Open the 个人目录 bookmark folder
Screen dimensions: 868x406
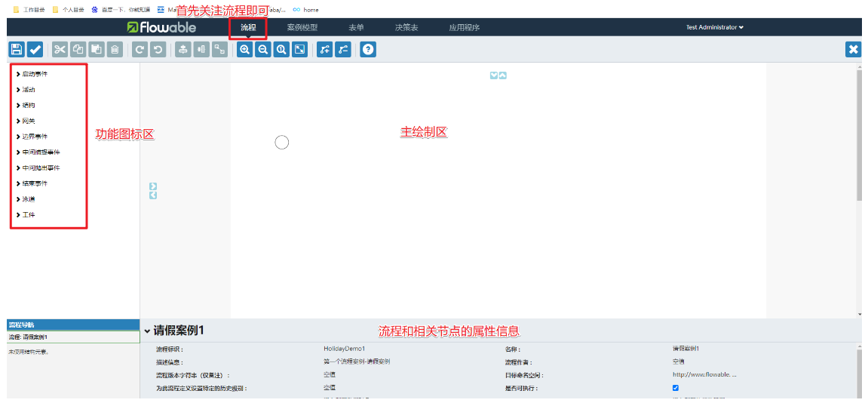68,9
